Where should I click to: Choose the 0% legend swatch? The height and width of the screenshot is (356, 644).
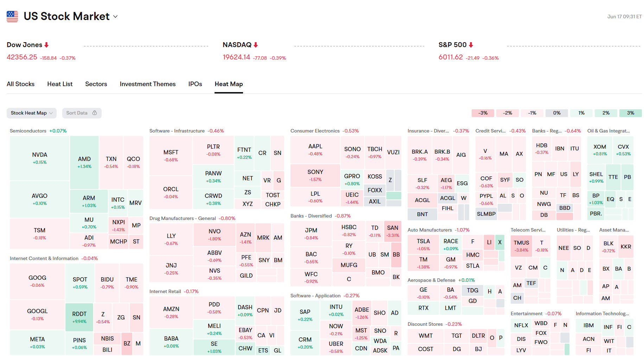click(x=557, y=113)
